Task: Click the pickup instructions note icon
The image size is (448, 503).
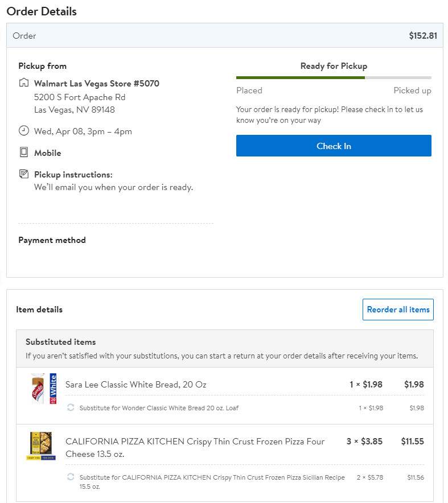Action: (24, 174)
